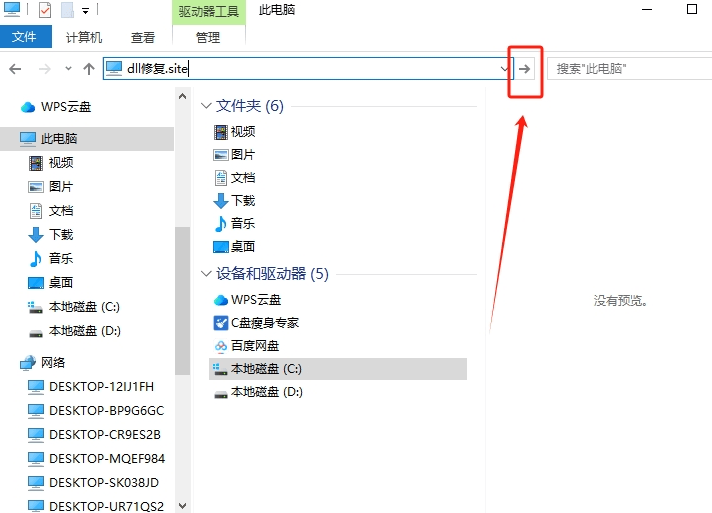Click the computer icon in the title bar
Viewport: 712px width, 513px height.
12,10
